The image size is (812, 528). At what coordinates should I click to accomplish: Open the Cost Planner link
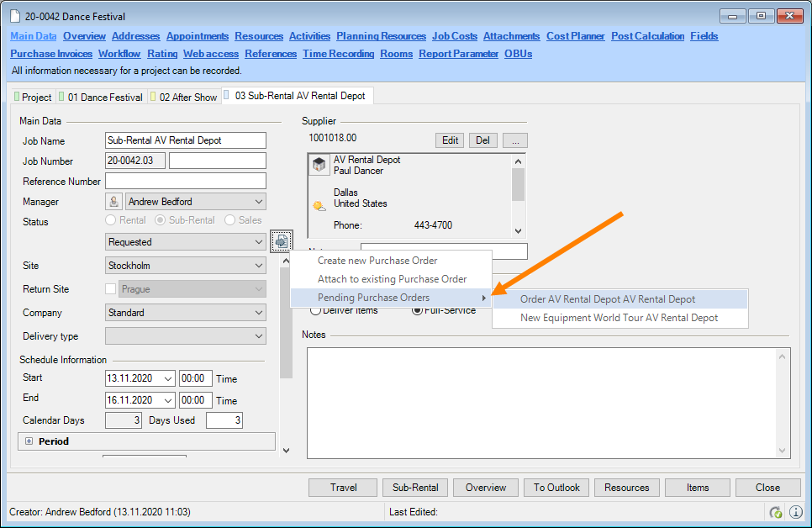point(575,36)
